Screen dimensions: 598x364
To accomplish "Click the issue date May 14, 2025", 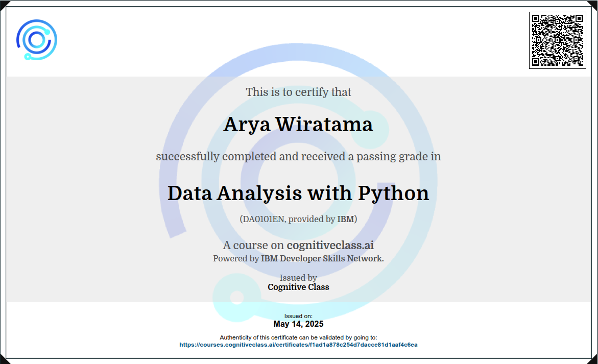I will [x=298, y=324].
